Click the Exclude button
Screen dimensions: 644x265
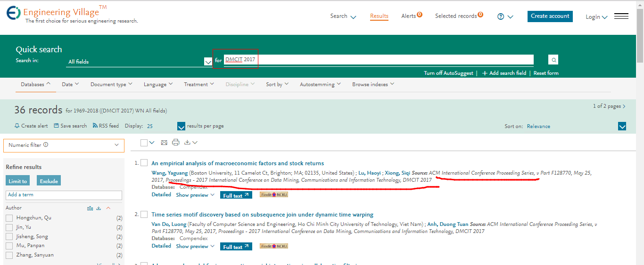point(49,181)
